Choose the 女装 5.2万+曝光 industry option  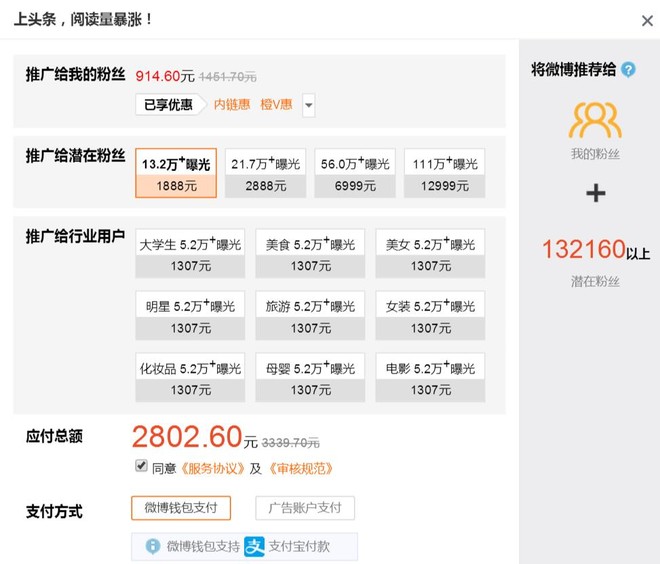[430, 315]
